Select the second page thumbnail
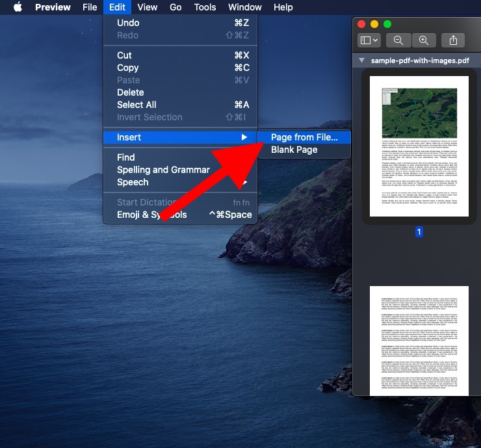Screen dimensions: 481x448 (419, 341)
